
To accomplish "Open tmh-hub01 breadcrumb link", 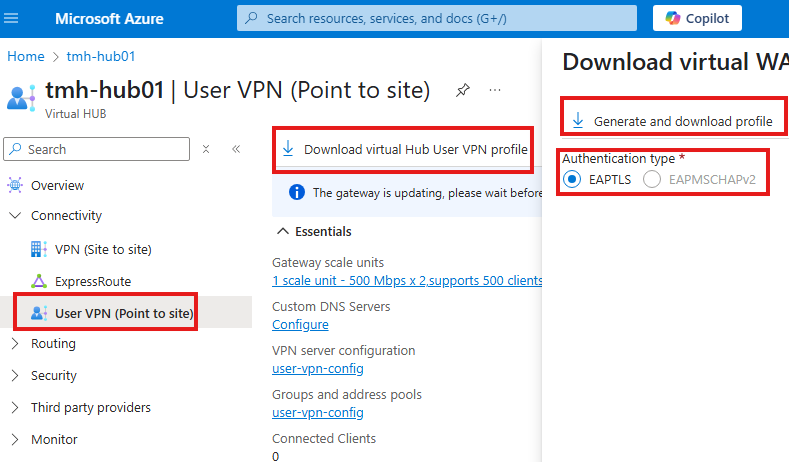I will click(x=101, y=56).
